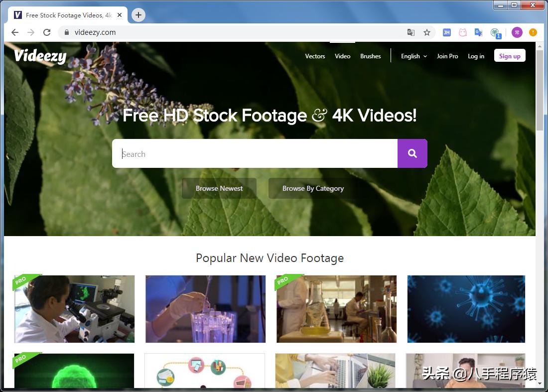Open the translate page icon in address bar
The height and width of the screenshot is (392, 548).
click(x=411, y=32)
